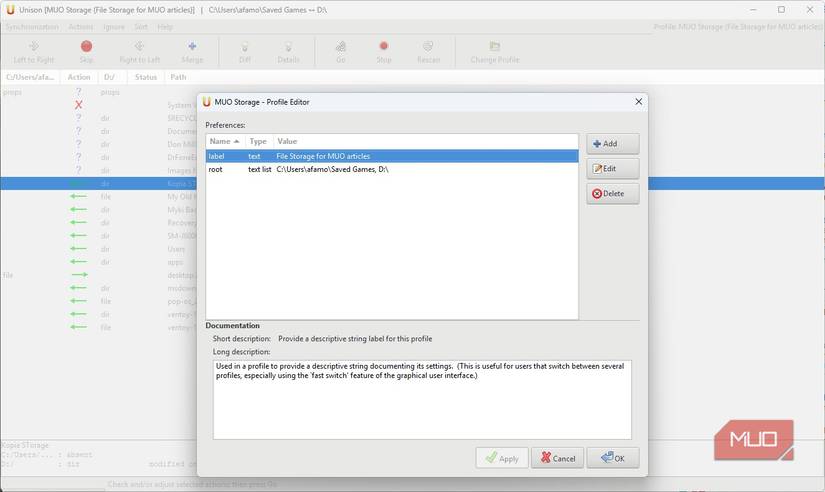Open the Sort menu in Unison window
The image size is (825, 492).
pos(141,27)
